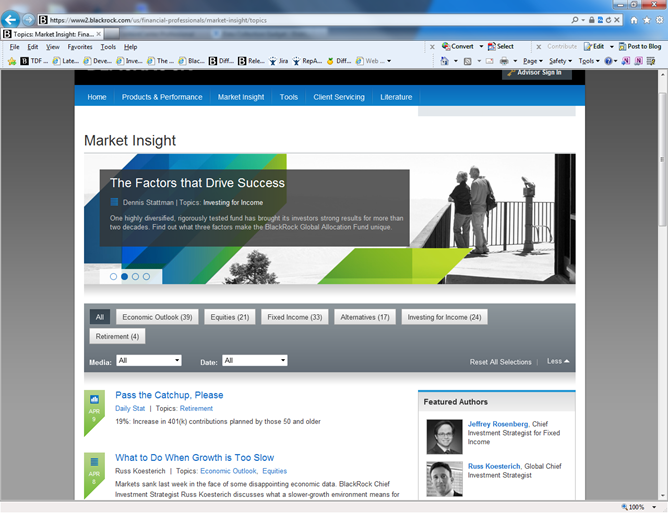Go to Products & Performance nav tab
668x513 pixels.
pyautogui.click(x=162, y=97)
